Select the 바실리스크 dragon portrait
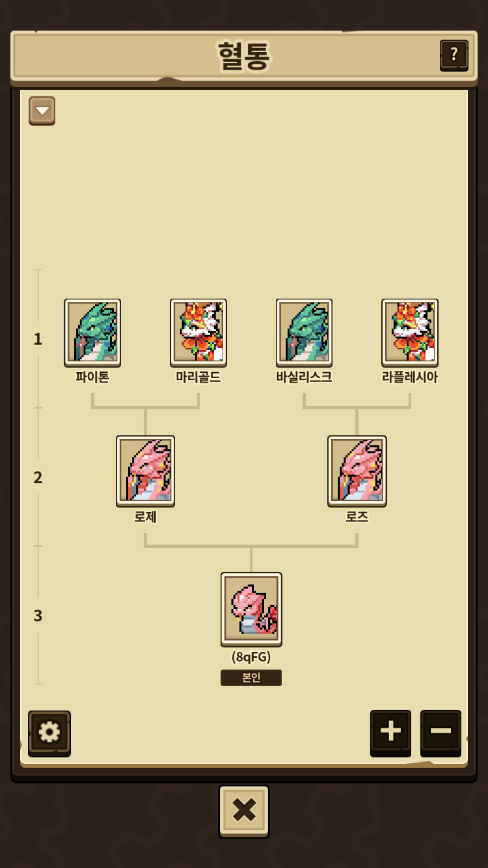The image size is (488, 868). (x=304, y=332)
